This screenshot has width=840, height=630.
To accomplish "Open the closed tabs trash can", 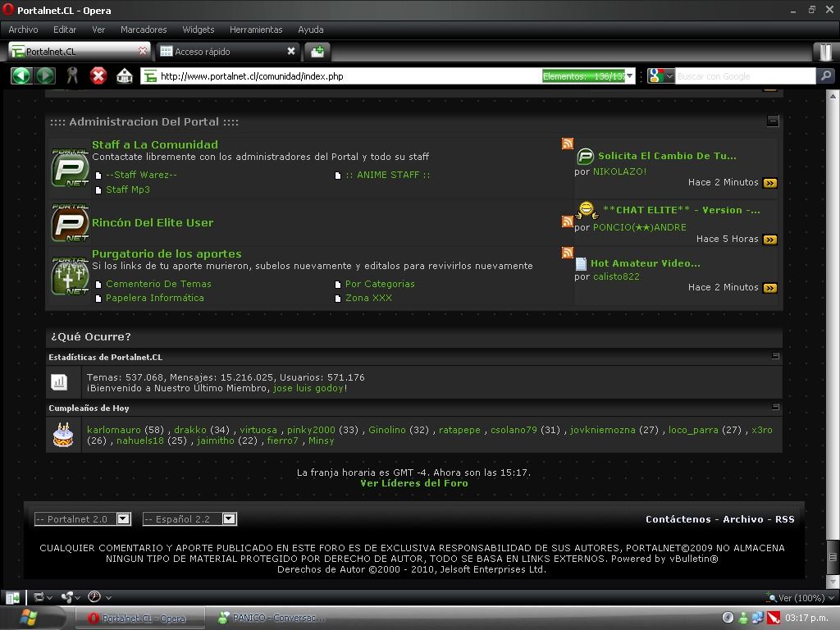I will click(x=825, y=52).
